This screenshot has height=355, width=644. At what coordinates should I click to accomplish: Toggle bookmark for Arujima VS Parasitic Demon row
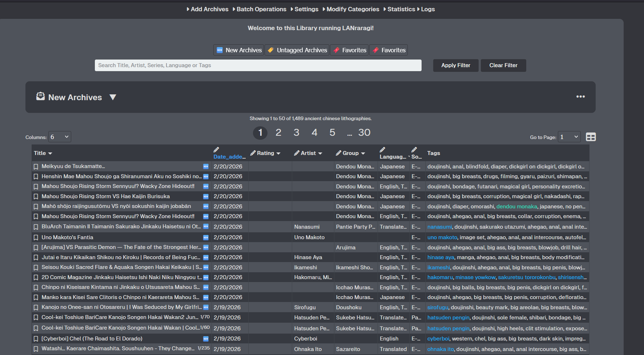pyautogui.click(x=36, y=248)
